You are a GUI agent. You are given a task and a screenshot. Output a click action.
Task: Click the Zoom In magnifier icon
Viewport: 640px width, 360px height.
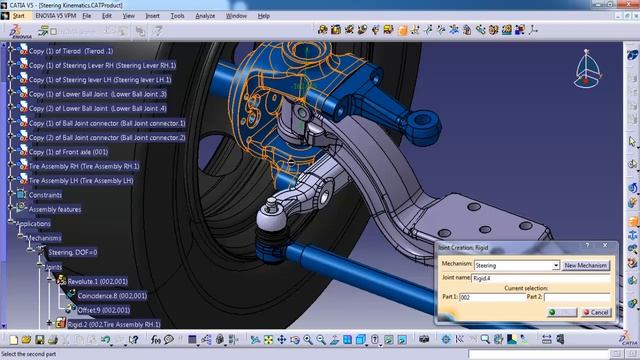click(x=308, y=340)
